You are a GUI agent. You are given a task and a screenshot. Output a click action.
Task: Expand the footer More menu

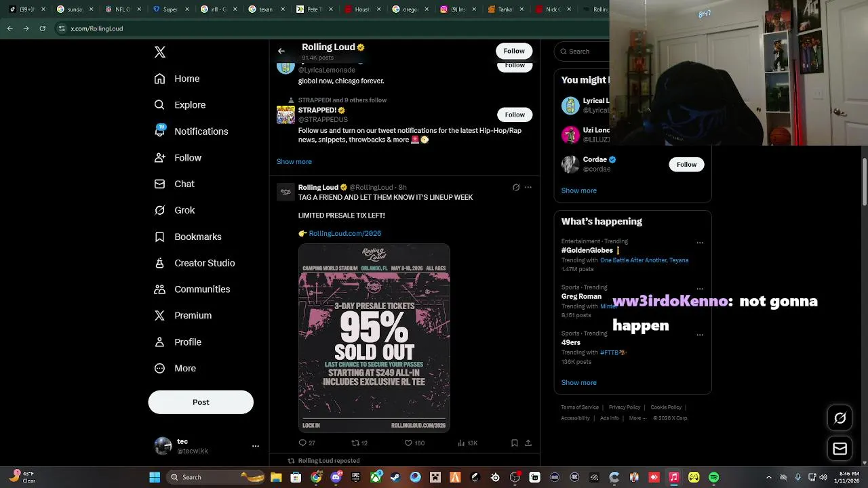pyautogui.click(x=638, y=418)
